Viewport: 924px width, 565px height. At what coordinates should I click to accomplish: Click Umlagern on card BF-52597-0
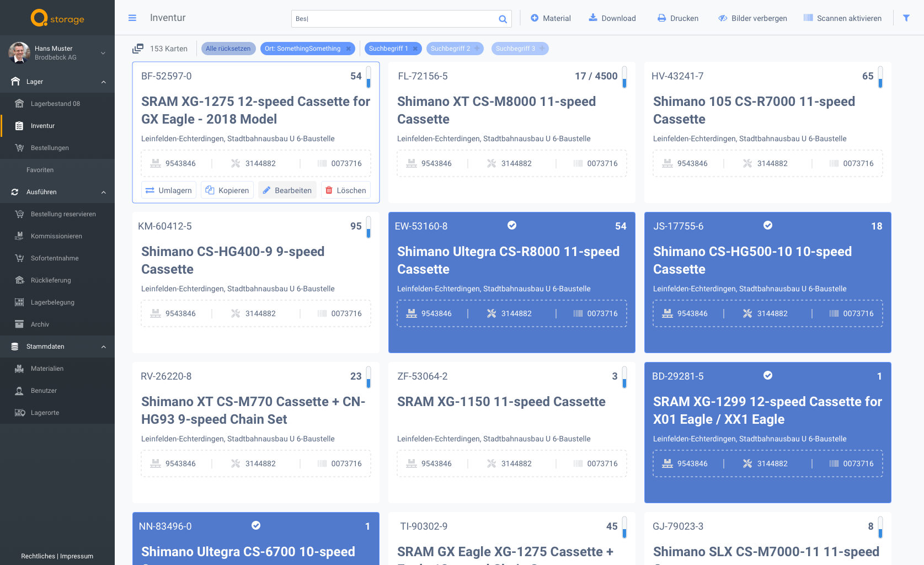tap(169, 190)
